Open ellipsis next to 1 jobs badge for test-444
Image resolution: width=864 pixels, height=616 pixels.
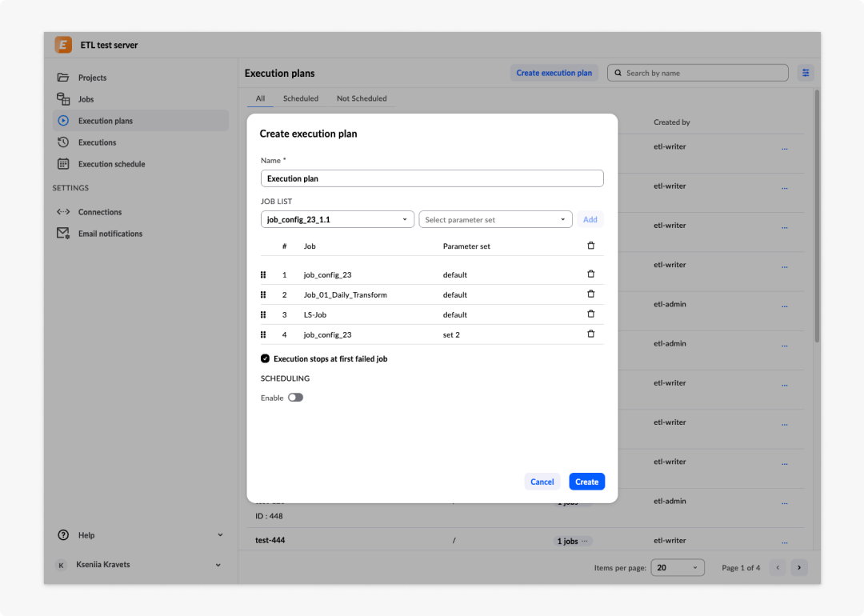[585, 541]
